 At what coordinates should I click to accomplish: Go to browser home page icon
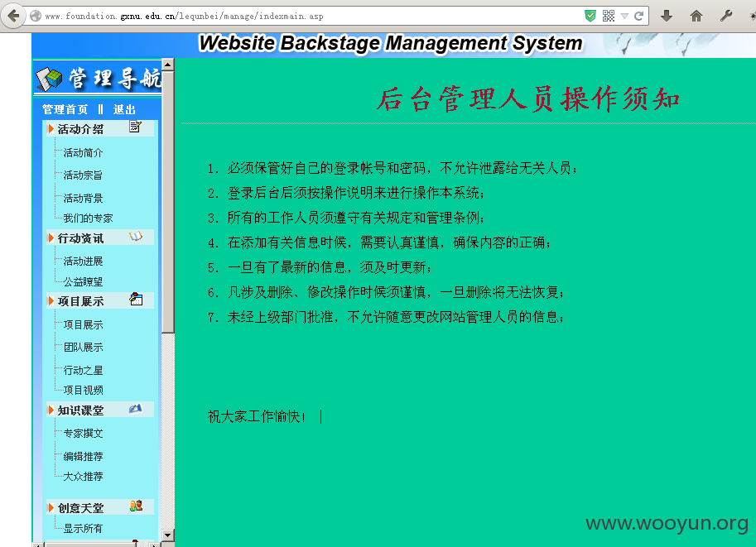pos(696,16)
